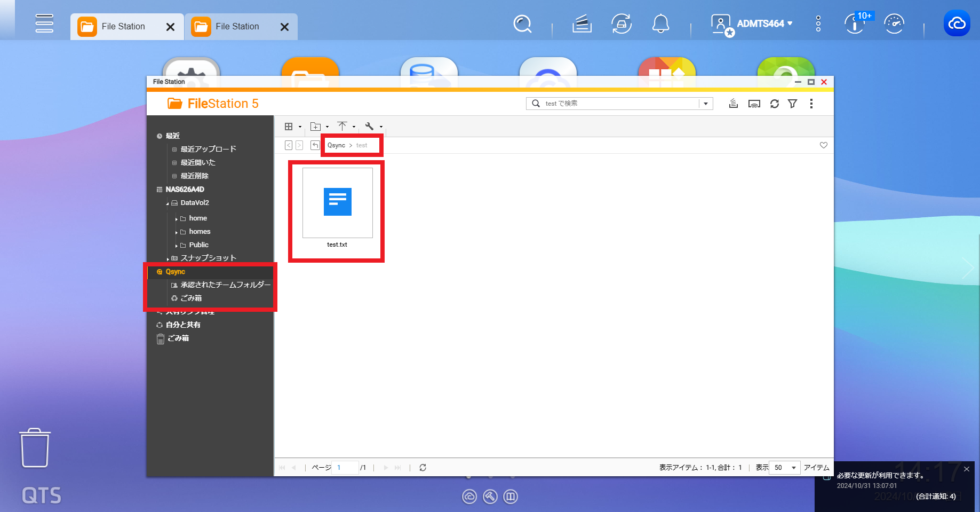Click the refresh icon in File Station header
The width and height of the screenshot is (980, 512).
click(775, 104)
